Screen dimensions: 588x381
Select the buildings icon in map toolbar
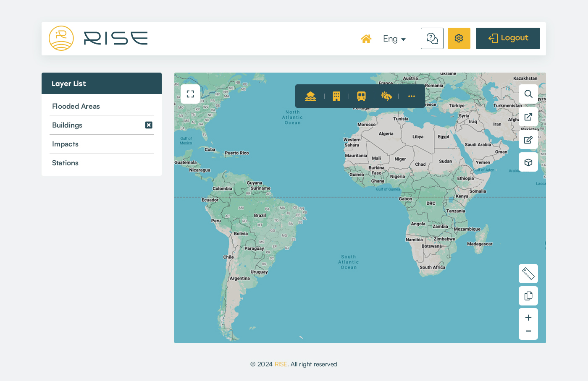click(336, 96)
